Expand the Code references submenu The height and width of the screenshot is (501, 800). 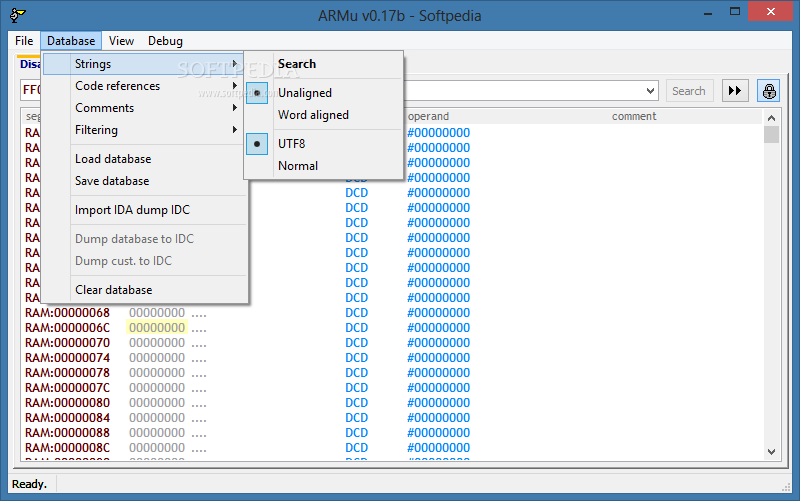143,86
